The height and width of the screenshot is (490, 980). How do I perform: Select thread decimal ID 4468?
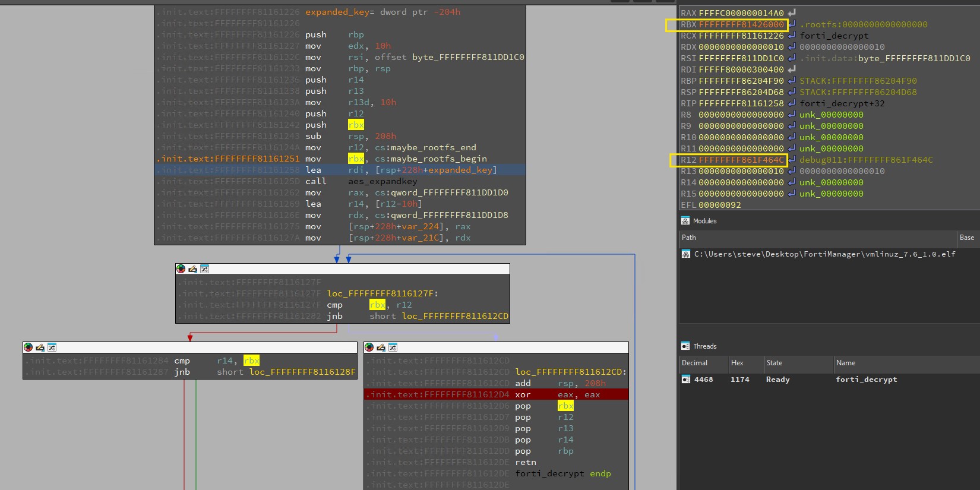tap(704, 380)
